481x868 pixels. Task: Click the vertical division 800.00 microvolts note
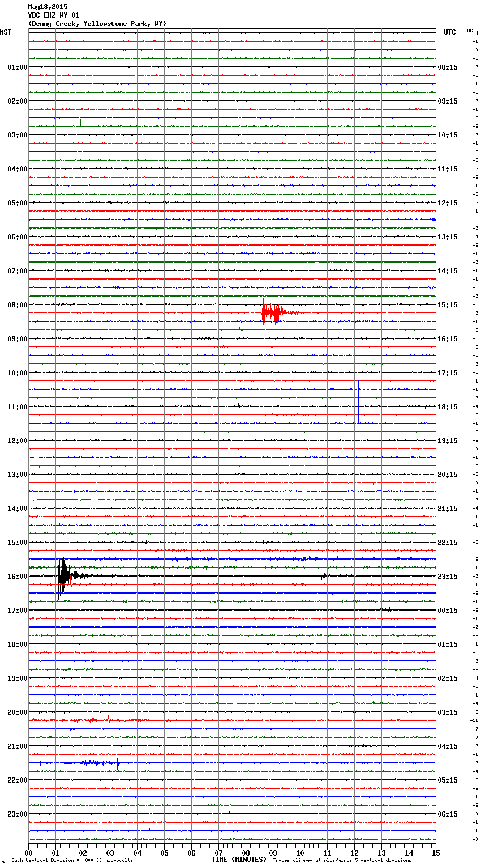(72, 860)
